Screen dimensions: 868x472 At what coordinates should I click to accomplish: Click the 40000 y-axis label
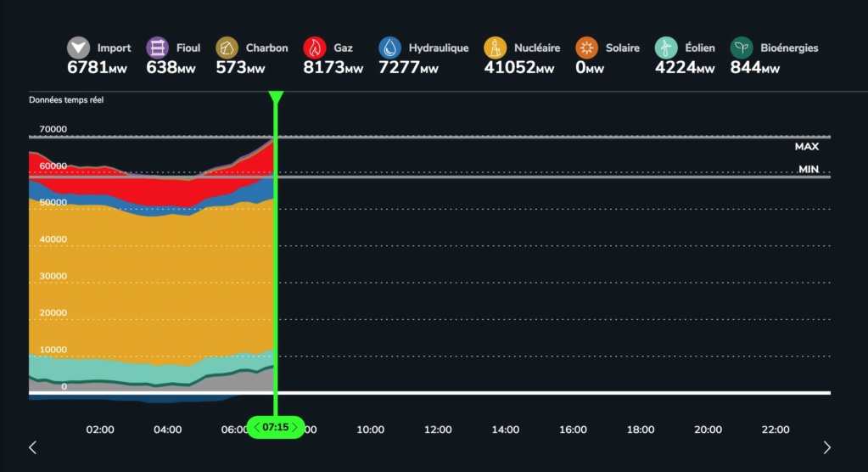[53, 239]
